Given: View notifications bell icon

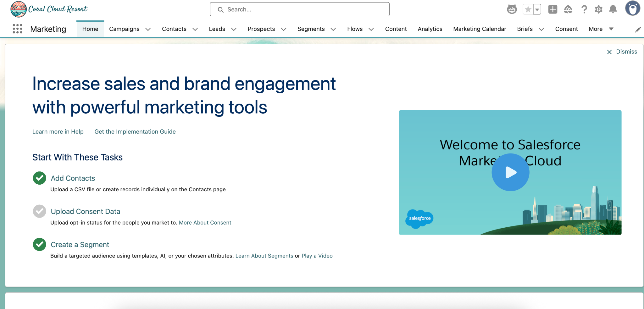Looking at the screenshot, I should point(613,9).
